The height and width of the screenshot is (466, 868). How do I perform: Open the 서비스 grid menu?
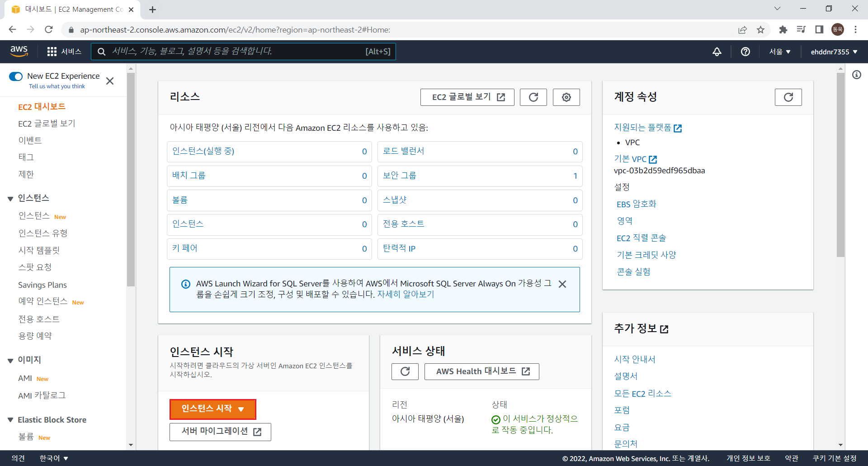[x=64, y=52]
